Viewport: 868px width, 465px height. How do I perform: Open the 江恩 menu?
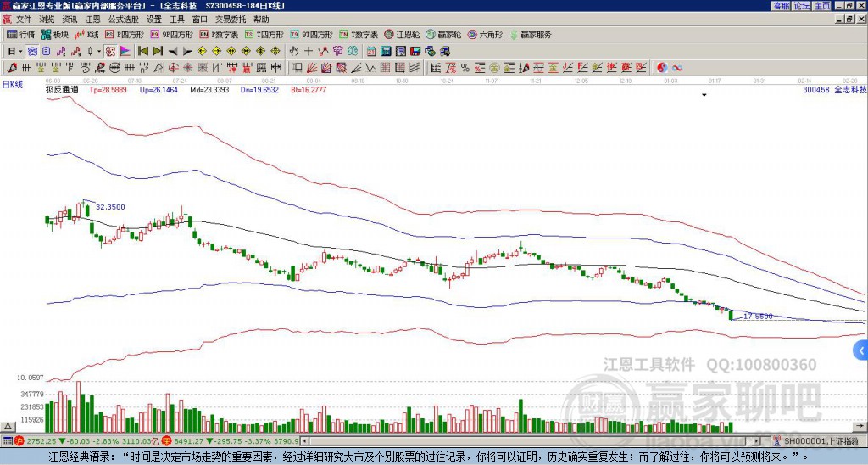92,20
